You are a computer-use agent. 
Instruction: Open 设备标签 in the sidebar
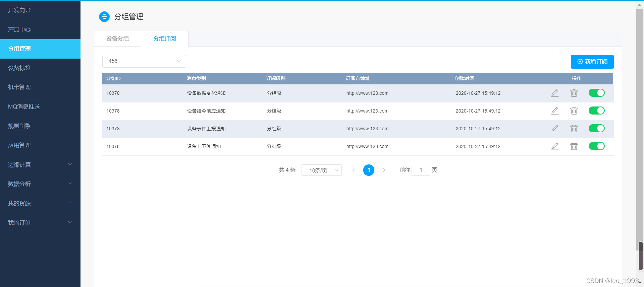(40, 68)
